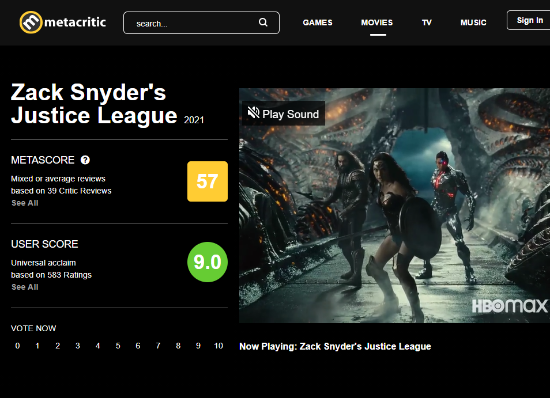This screenshot has height=398, width=550.
Task: Click the Justice League trailer video
Action: 394,205
